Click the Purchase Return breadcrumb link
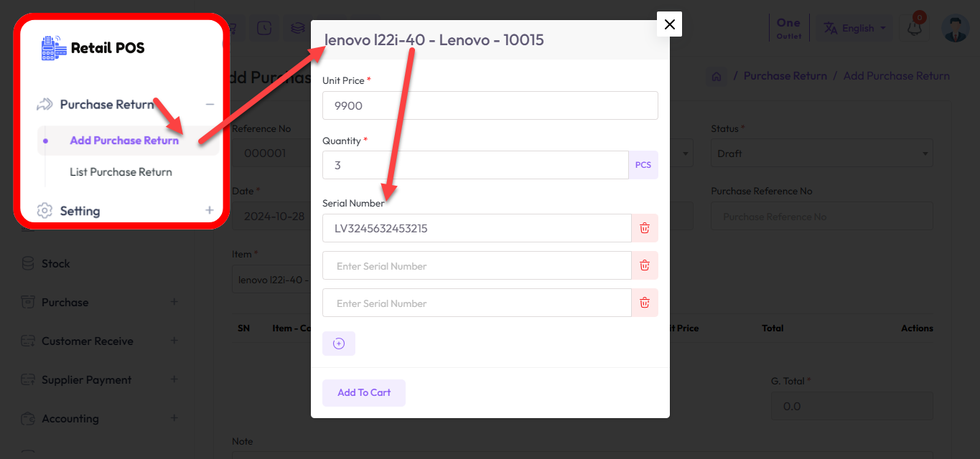The width and height of the screenshot is (980, 459). click(x=785, y=76)
